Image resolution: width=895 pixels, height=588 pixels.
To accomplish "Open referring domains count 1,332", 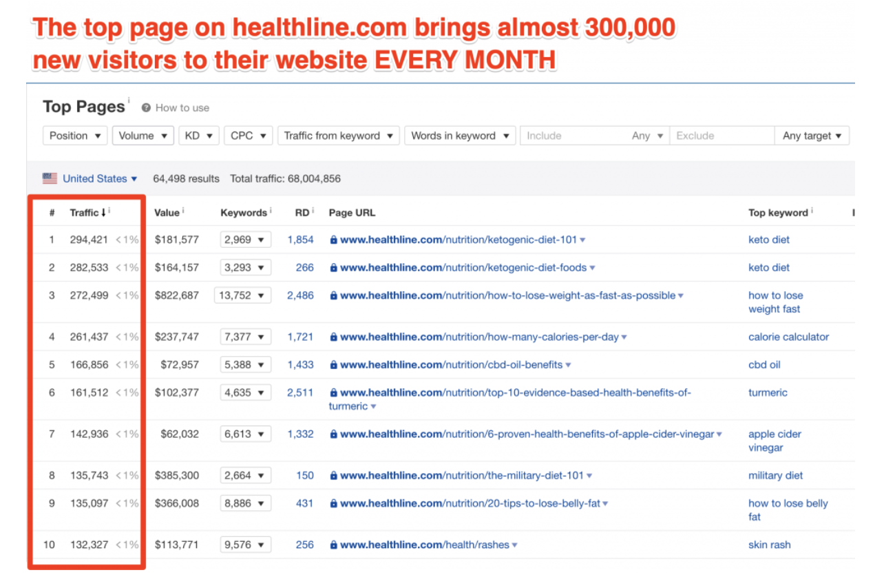I will tap(300, 434).
